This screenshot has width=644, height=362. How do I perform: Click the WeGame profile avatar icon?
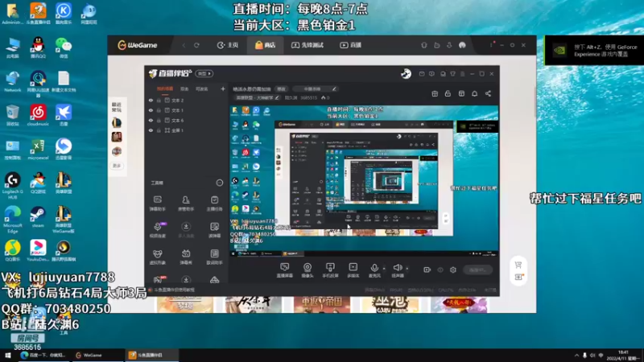pos(462,45)
